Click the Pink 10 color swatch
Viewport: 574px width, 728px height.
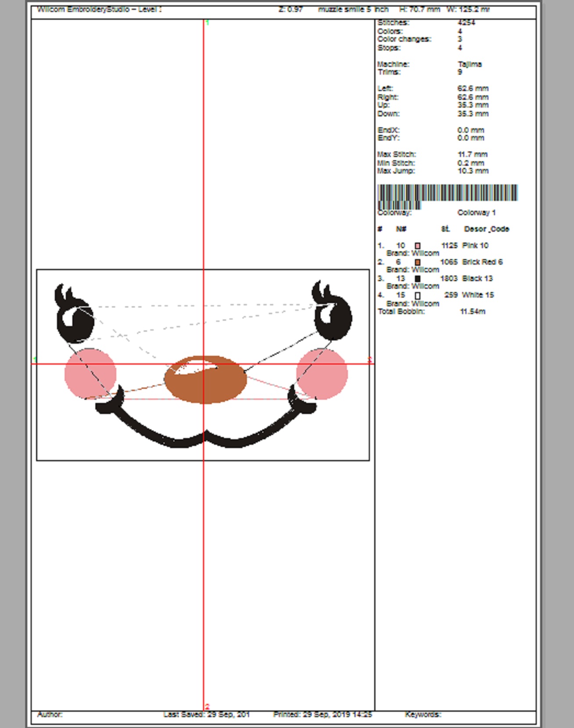pos(418,246)
